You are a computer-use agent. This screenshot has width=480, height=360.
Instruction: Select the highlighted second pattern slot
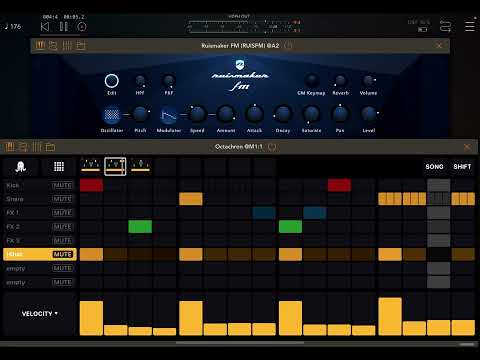point(115,166)
